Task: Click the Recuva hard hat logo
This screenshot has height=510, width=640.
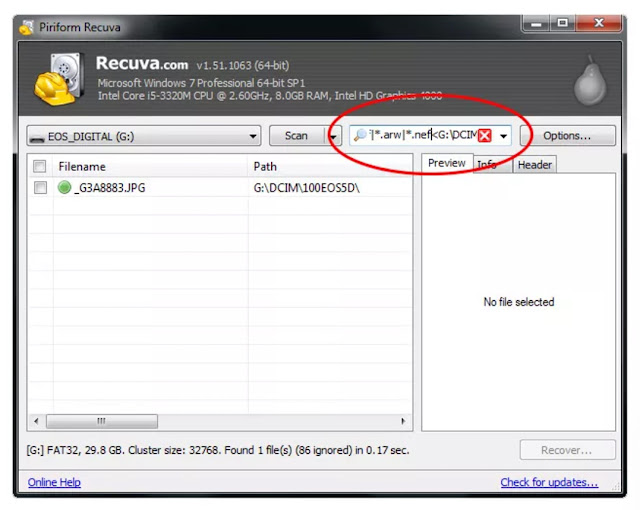Action: click(x=59, y=79)
